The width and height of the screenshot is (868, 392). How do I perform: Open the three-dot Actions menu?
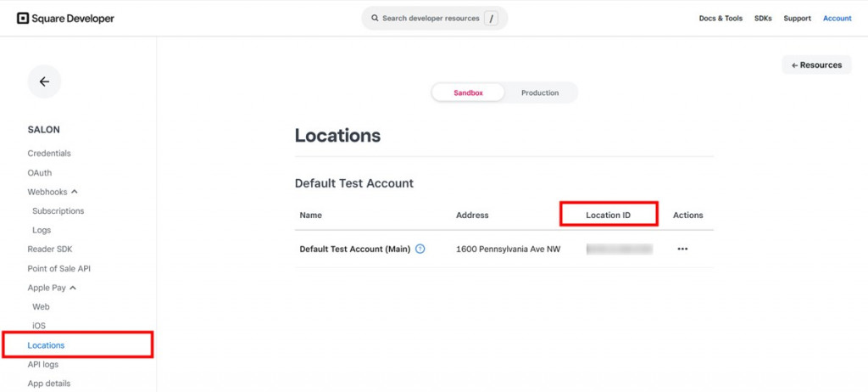tap(682, 249)
